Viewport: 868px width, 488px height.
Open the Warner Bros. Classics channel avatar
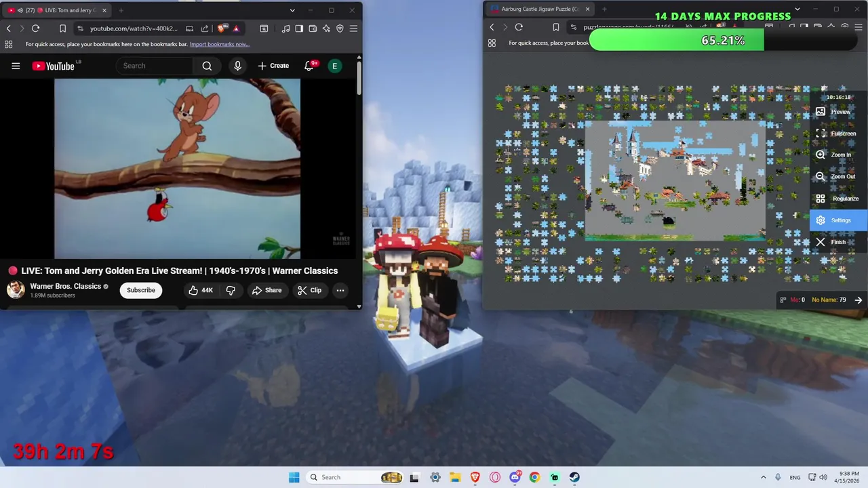(16, 289)
